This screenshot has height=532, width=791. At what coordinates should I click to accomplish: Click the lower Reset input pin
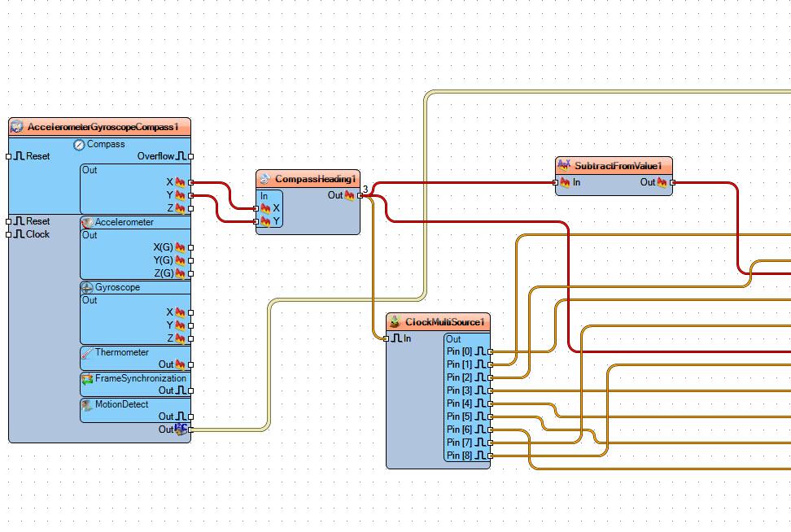click(x=9, y=221)
